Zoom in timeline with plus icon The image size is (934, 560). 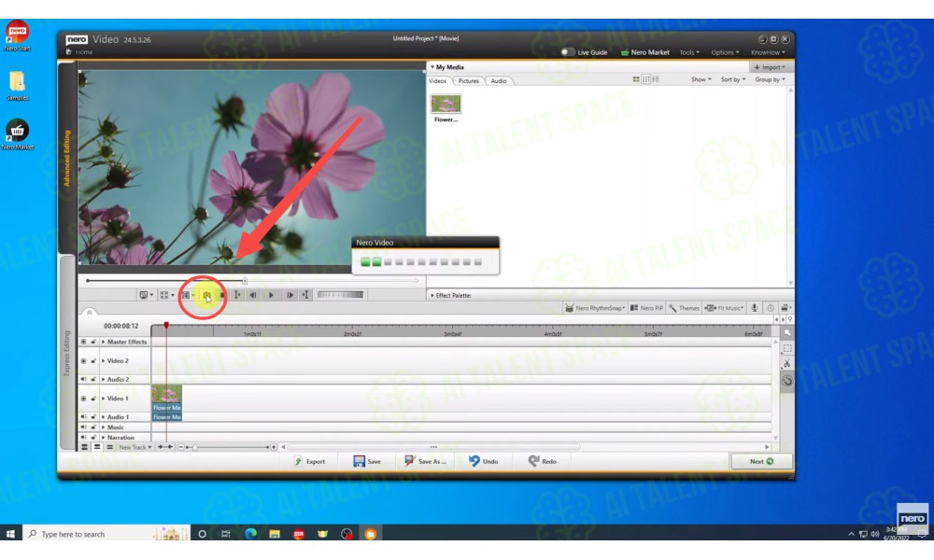pyautogui.click(x=274, y=447)
